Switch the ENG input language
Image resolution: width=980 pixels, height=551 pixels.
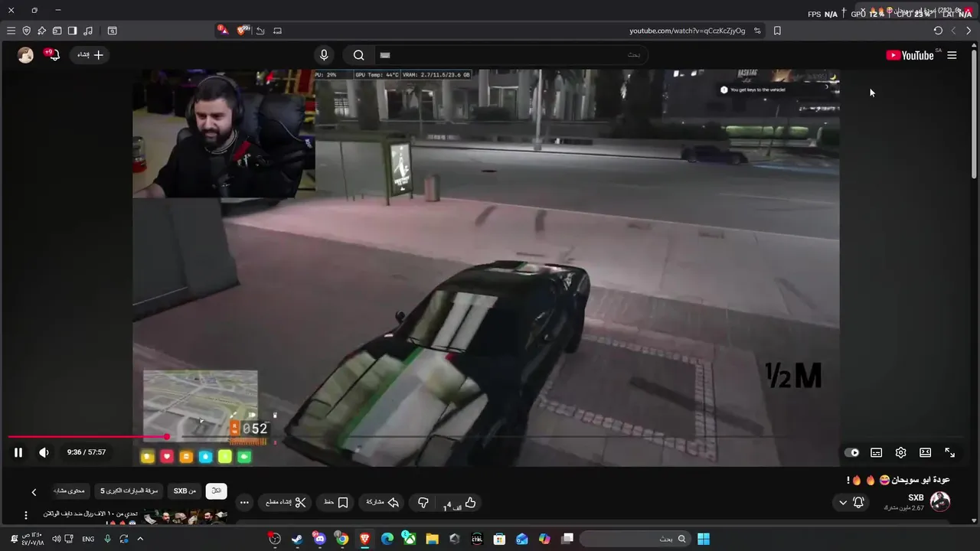point(88,539)
